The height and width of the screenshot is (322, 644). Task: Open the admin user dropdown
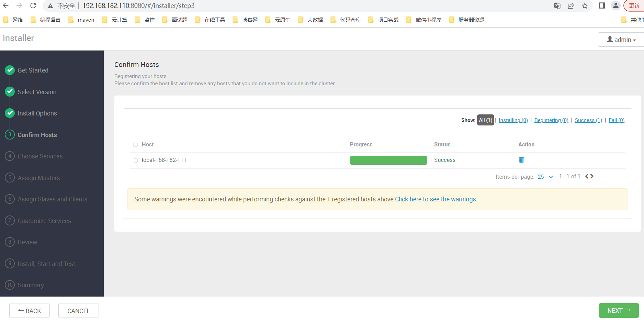pyautogui.click(x=621, y=40)
